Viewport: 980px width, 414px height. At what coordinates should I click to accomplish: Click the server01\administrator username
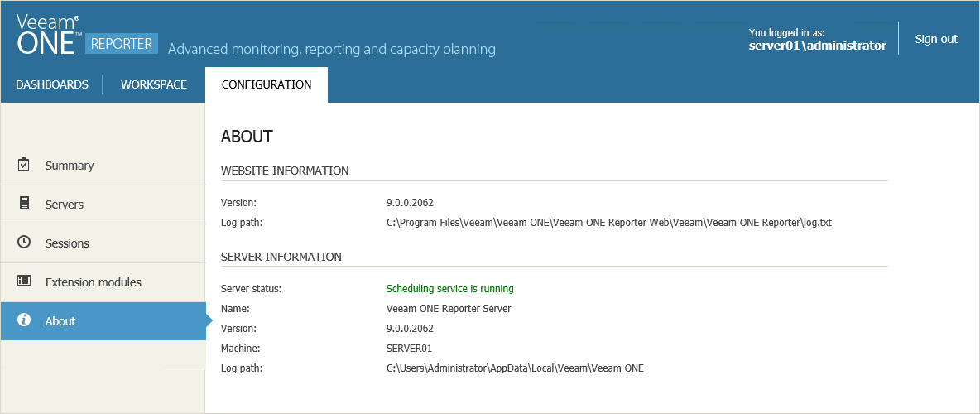pos(817,46)
